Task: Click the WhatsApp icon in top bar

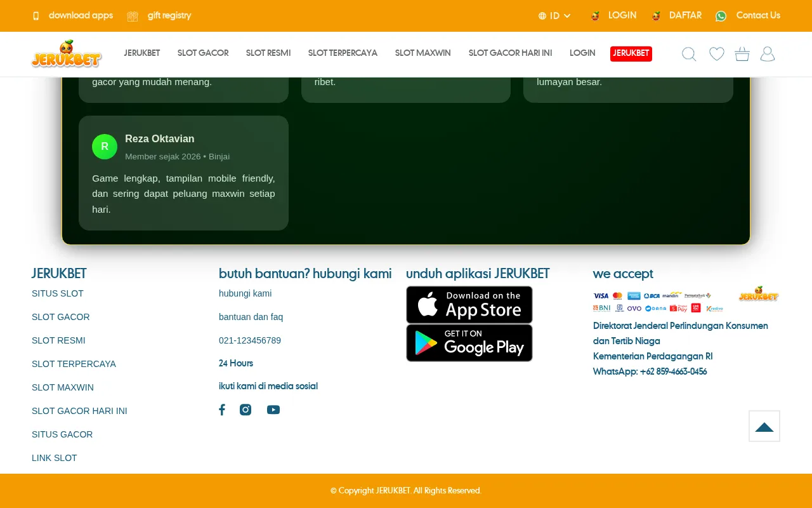Action: tap(721, 16)
